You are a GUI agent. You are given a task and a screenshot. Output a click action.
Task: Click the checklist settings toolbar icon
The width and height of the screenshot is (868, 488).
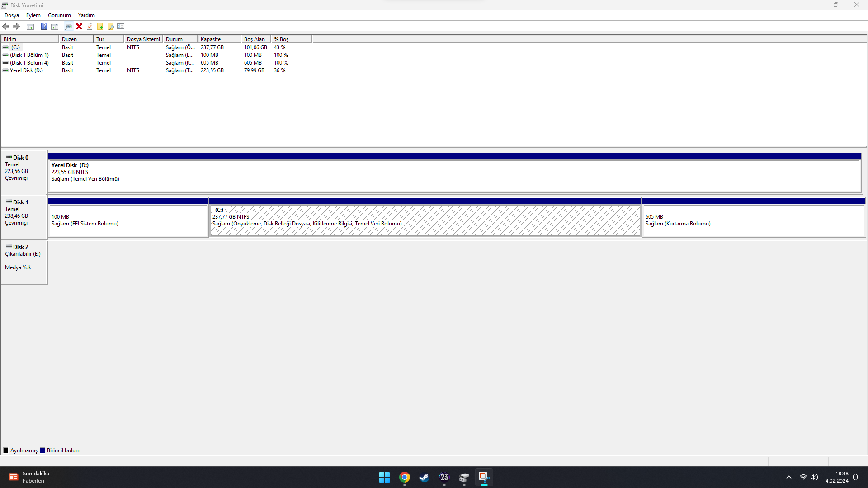[121, 26]
